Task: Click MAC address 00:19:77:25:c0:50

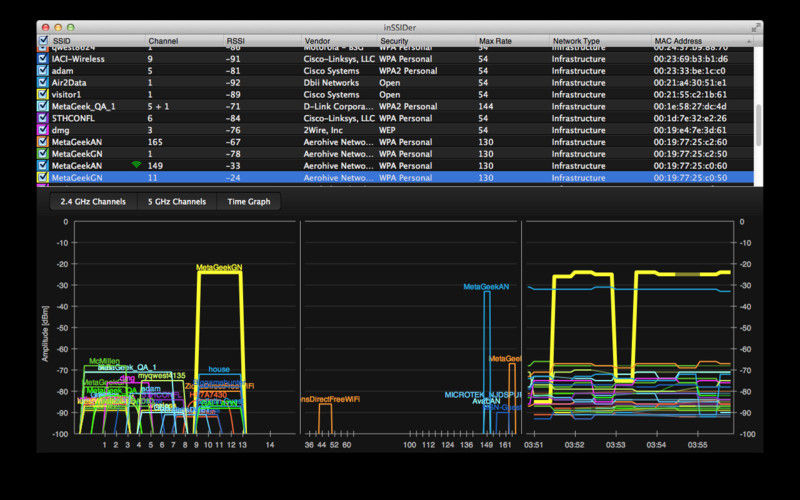Action: click(690, 178)
